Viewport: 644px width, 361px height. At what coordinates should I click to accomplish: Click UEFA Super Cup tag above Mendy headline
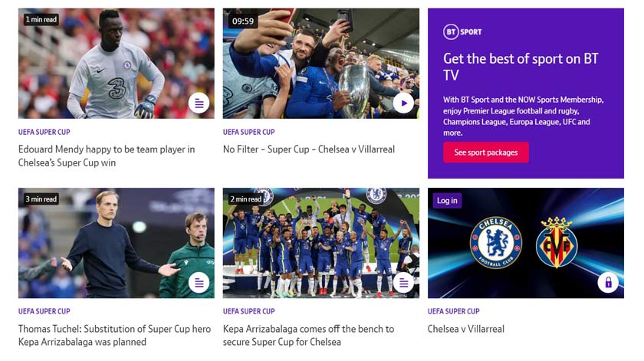coord(44,132)
